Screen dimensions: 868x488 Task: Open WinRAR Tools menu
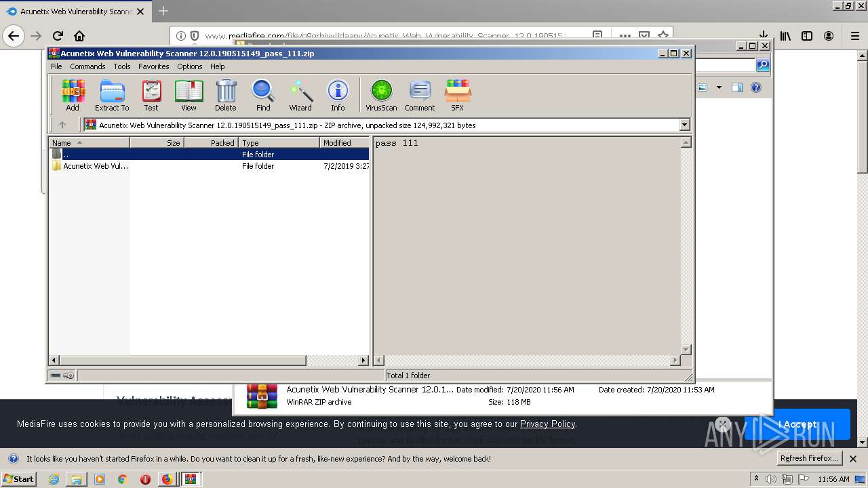[x=122, y=66]
